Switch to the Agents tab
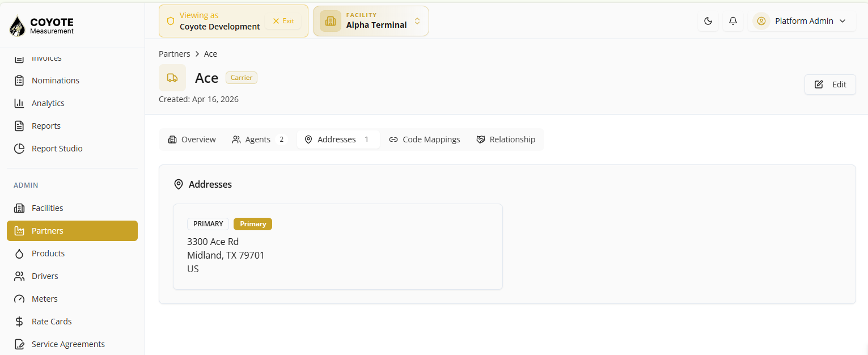Screen dimensions: 868x355 pyautogui.click(x=260, y=140)
